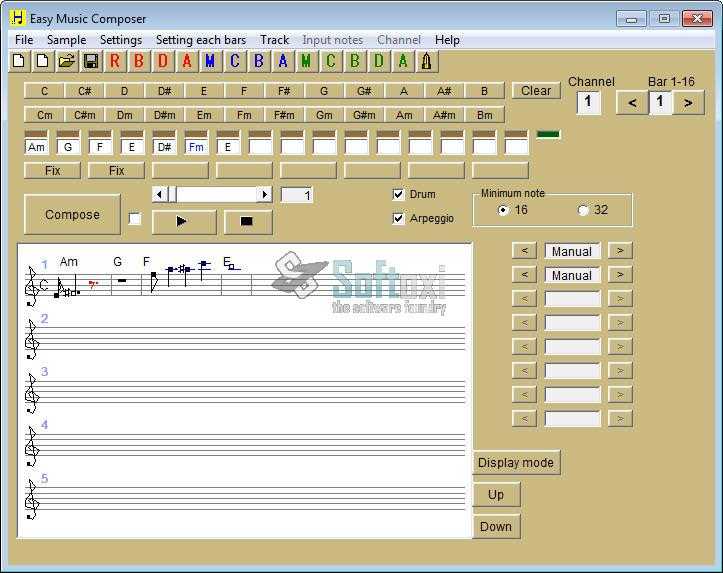Click the blue M toolbar icon

(211, 61)
